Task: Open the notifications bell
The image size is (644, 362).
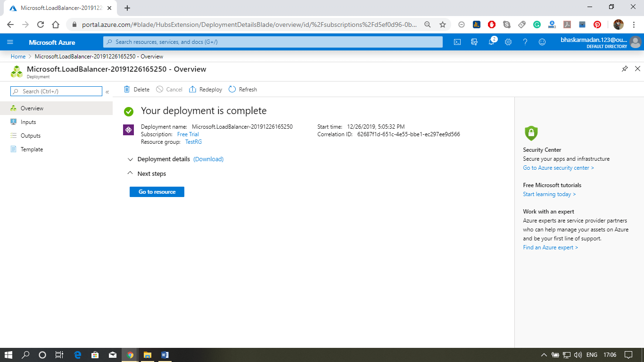Action: (x=491, y=42)
